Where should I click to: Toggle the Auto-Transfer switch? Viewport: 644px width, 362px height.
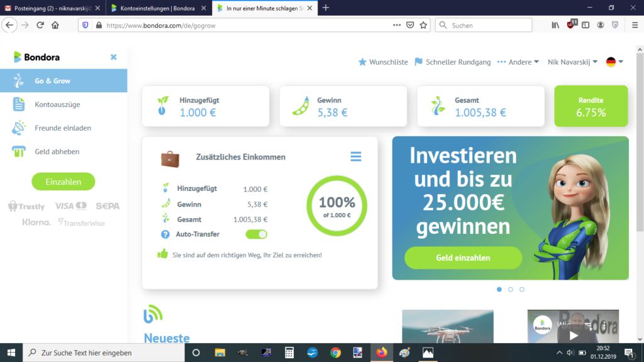tap(257, 234)
